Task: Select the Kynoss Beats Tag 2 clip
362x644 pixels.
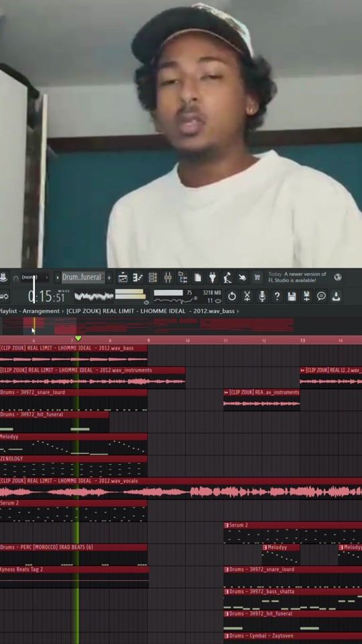Action: [74, 577]
